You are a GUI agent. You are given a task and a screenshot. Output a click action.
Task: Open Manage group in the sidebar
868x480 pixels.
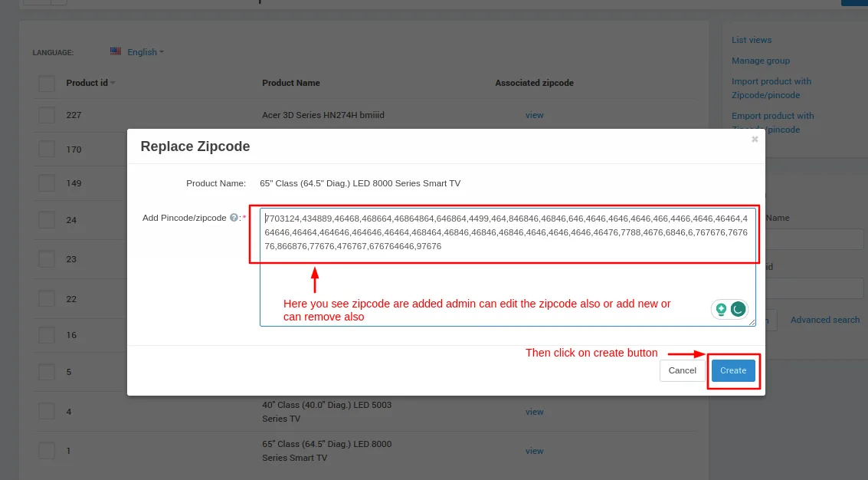[x=761, y=61]
